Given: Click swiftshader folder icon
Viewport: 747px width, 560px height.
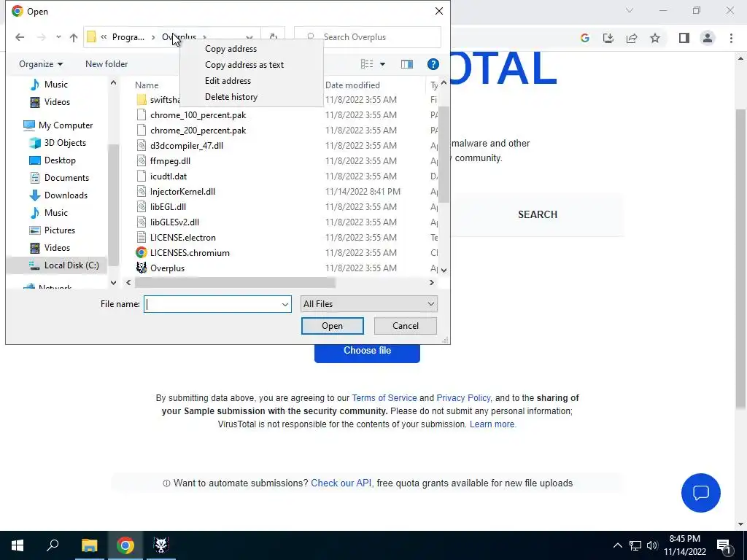Looking at the screenshot, I should [x=141, y=100].
